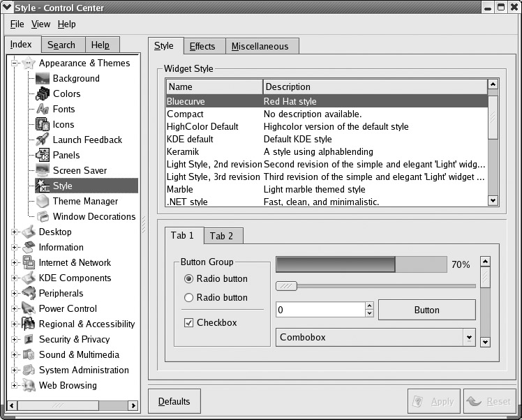522x420 pixels.
Task: Open the Combobox dropdown arrow
Action: click(x=469, y=338)
